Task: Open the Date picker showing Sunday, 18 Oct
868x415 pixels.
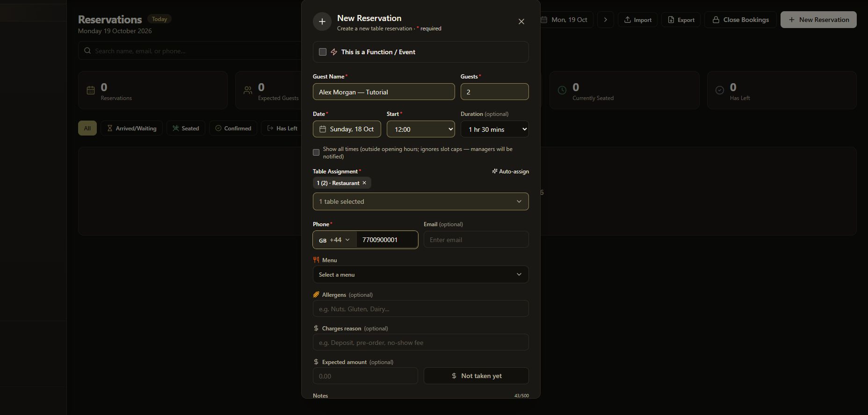Action: click(x=347, y=129)
